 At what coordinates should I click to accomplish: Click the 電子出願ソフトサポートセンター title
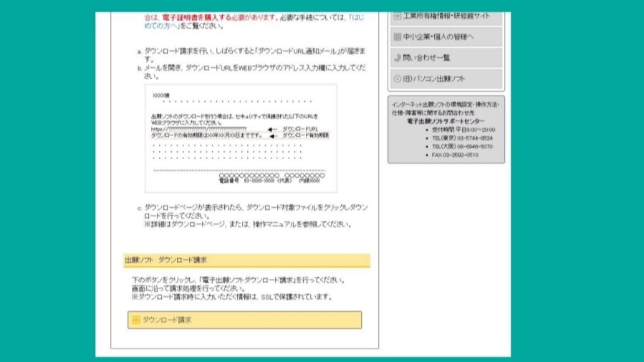446,122
